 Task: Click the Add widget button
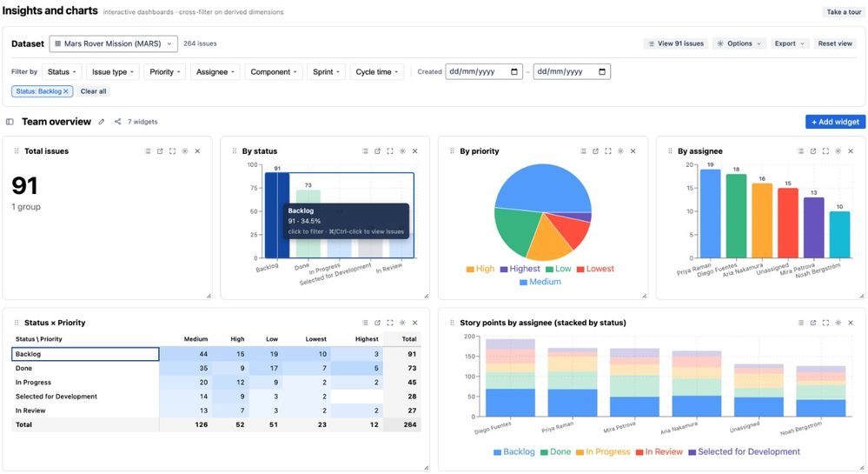click(x=835, y=122)
